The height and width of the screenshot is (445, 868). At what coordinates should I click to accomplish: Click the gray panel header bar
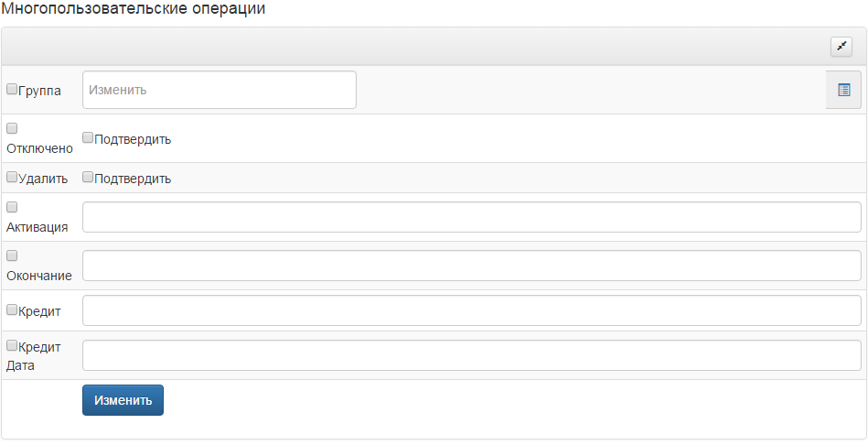[x=415, y=47]
